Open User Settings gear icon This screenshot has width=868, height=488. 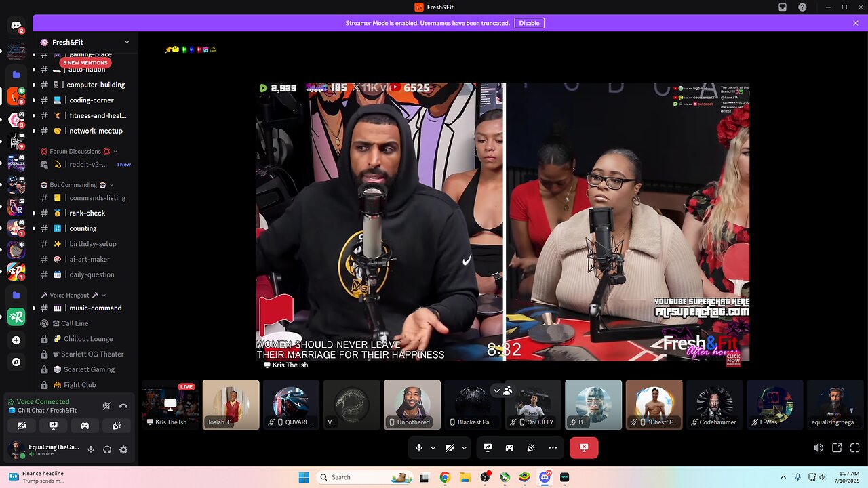[123, 449]
